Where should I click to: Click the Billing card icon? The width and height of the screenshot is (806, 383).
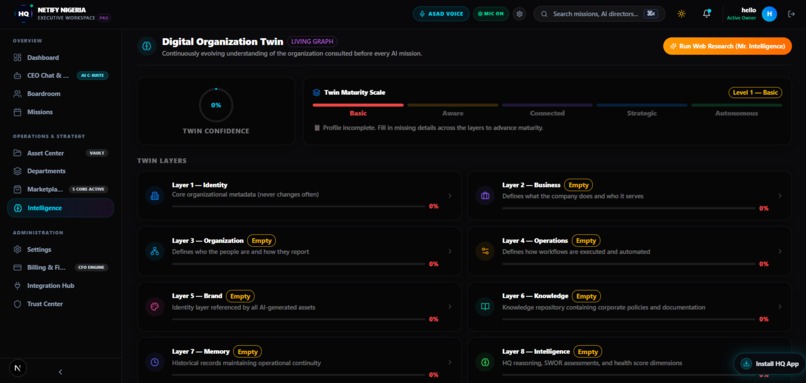[17, 267]
